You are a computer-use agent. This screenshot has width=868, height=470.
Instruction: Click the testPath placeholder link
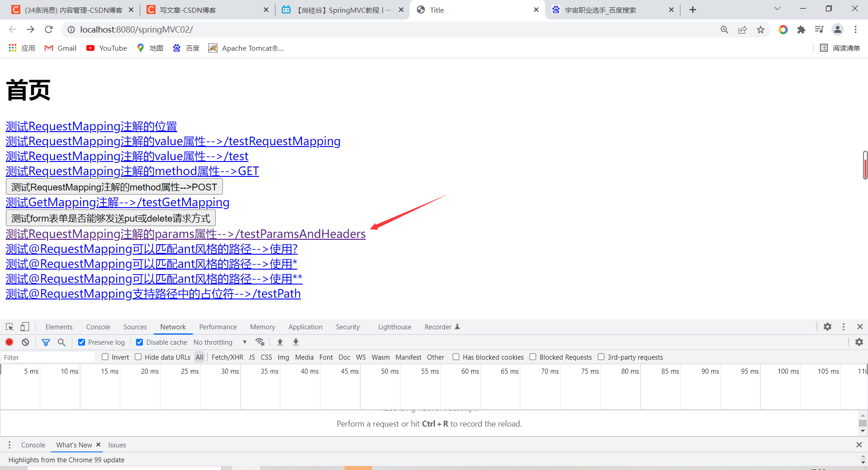pos(153,294)
